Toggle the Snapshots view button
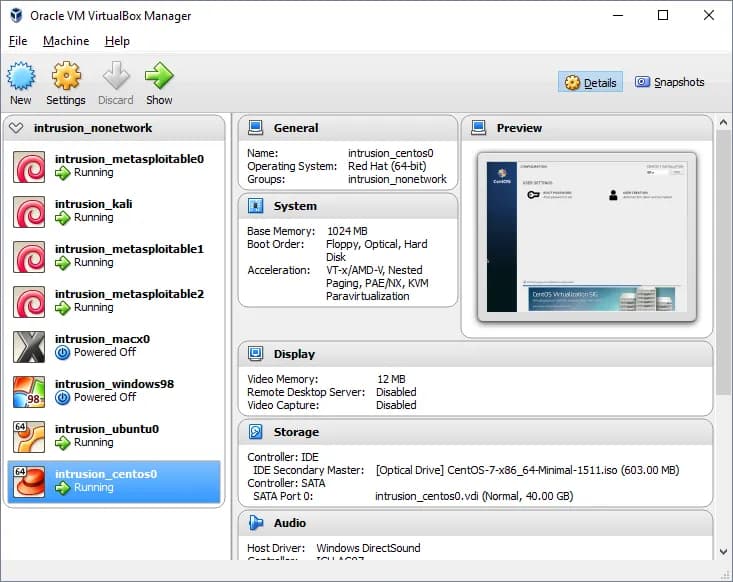Screen dimensions: 733x582 click(670, 83)
